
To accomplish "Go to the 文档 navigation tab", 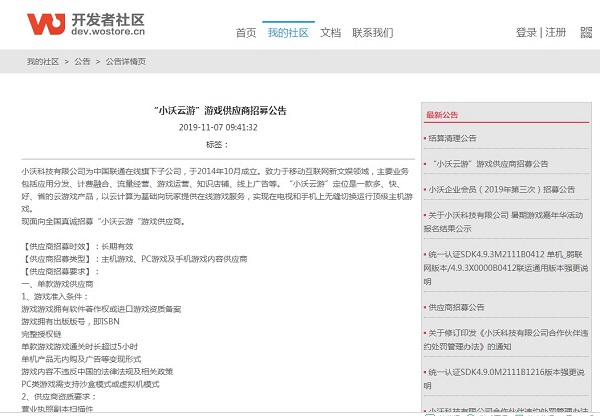I will tap(330, 33).
